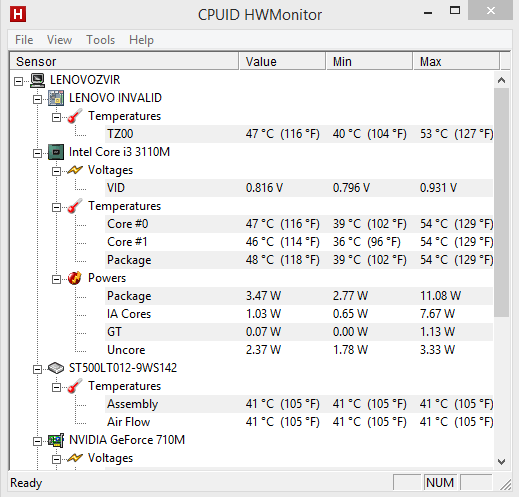
Task: Maximize the HWMonitor window
Action: 455,10
